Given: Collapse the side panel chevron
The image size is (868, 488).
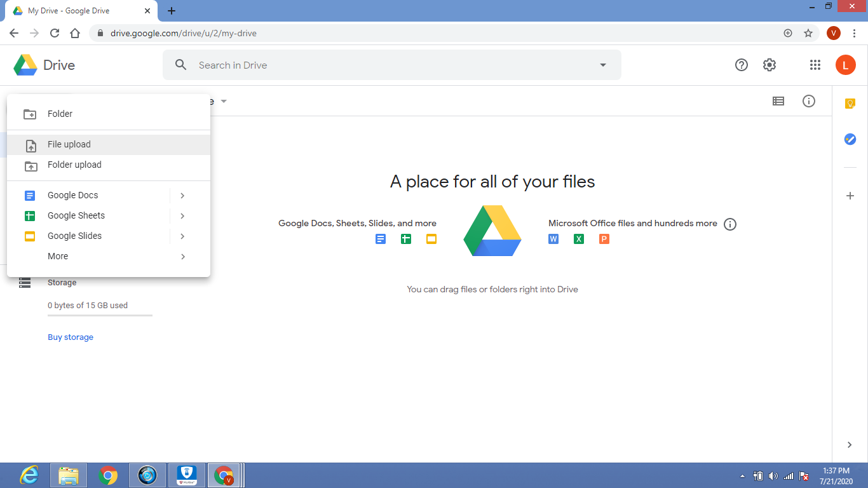Looking at the screenshot, I should [x=850, y=445].
